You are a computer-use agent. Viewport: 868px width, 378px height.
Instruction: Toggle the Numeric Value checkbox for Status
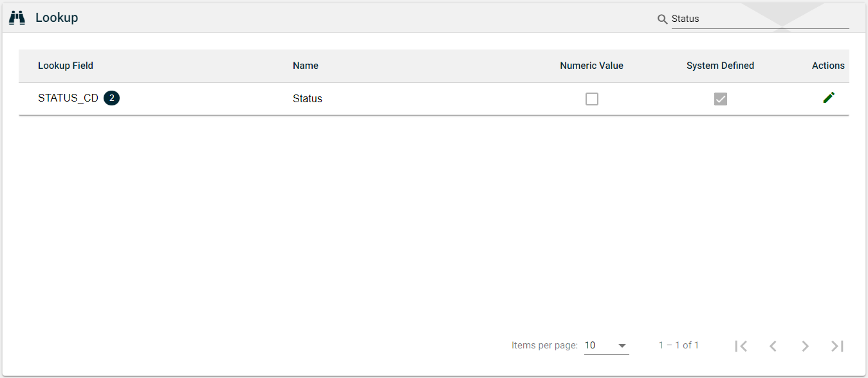pyautogui.click(x=592, y=99)
